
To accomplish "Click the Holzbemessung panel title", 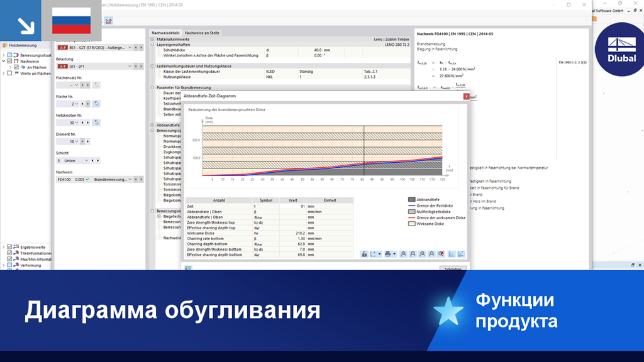I will point(23,45).
